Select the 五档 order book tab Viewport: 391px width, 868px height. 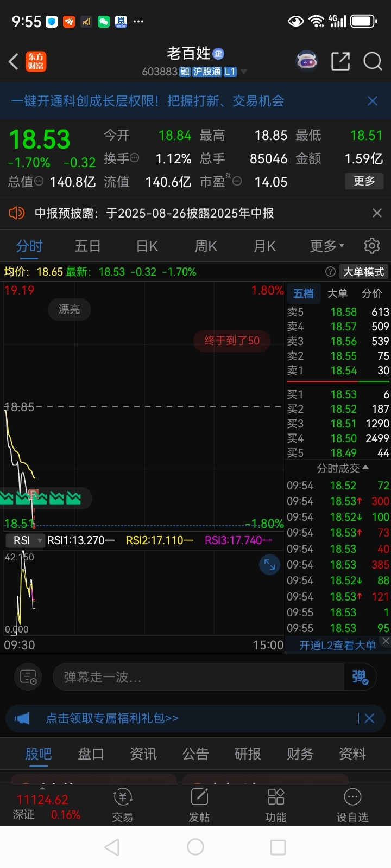[x=304, y=293]
